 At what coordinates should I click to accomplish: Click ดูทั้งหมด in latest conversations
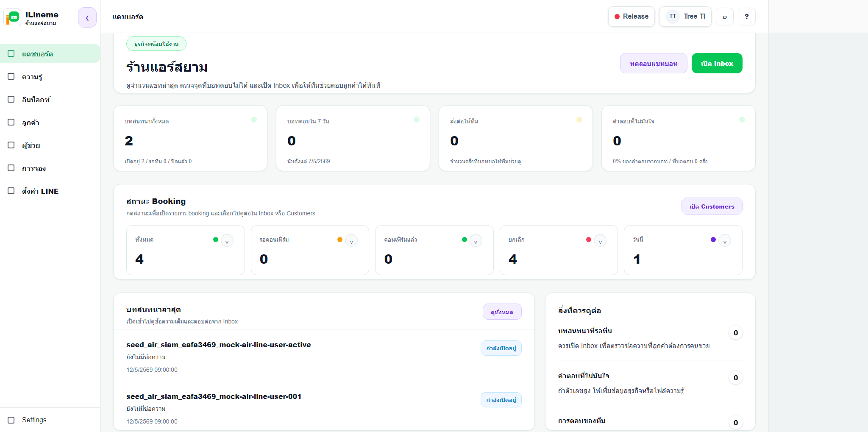[502, 312]
